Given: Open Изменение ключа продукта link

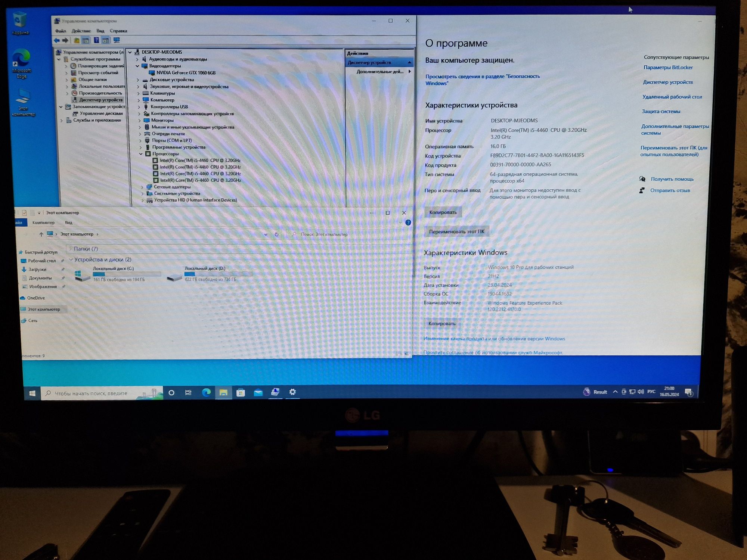Looking at the screenshot, I should click(494, 339).
